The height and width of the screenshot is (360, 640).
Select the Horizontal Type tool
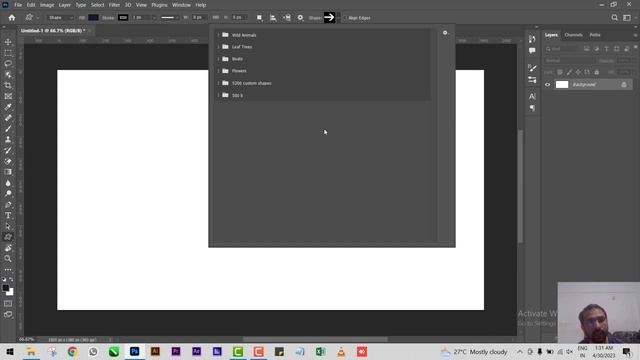tap(8, 215)
